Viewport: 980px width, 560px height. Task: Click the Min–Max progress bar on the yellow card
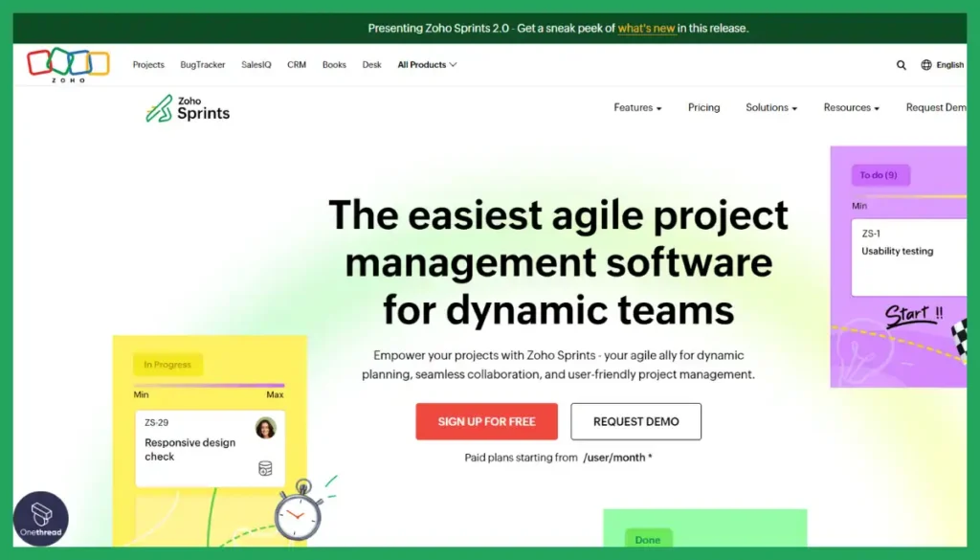209,386
